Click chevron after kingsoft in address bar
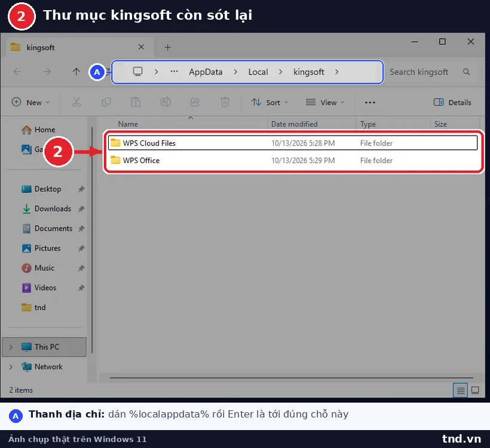Screen dimensions: 490x448 336,72
